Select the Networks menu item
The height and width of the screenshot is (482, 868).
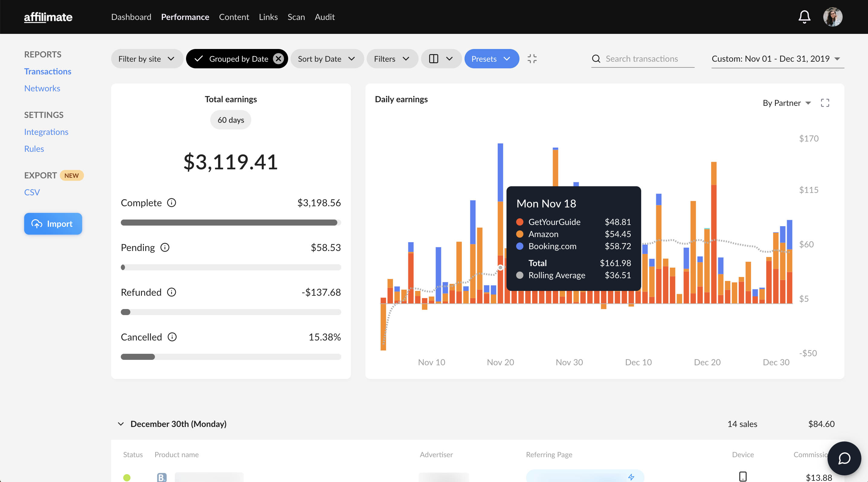(x=41, y=87)
